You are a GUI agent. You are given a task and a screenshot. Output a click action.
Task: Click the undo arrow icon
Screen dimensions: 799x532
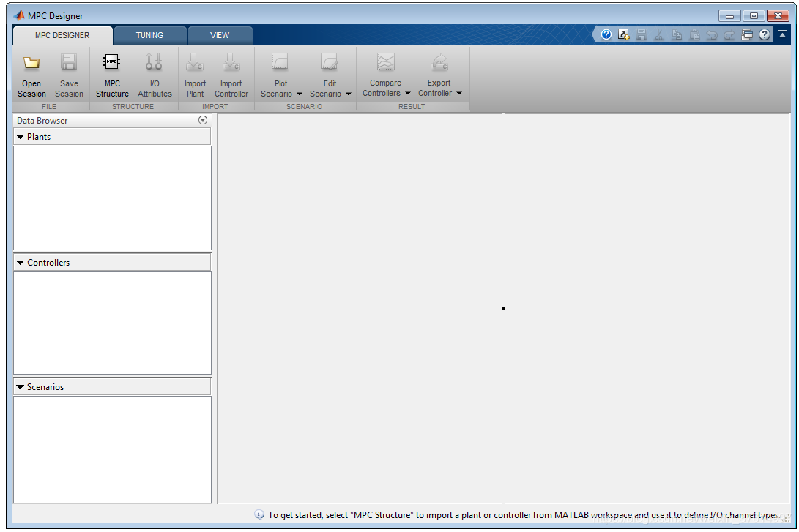712,34
